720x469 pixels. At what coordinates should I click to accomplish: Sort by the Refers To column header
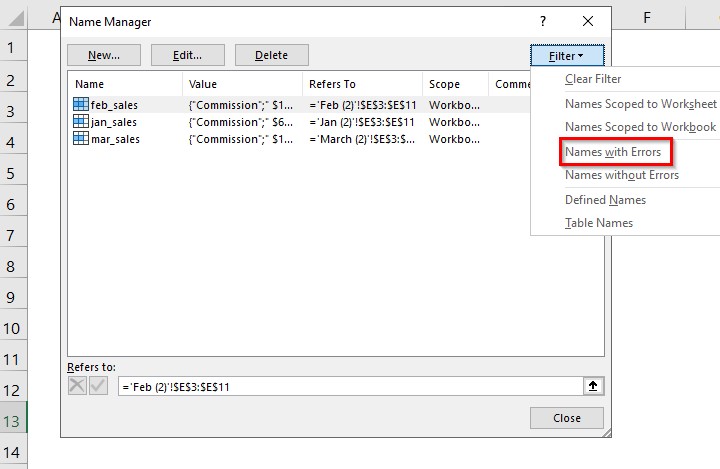(362, 84)
